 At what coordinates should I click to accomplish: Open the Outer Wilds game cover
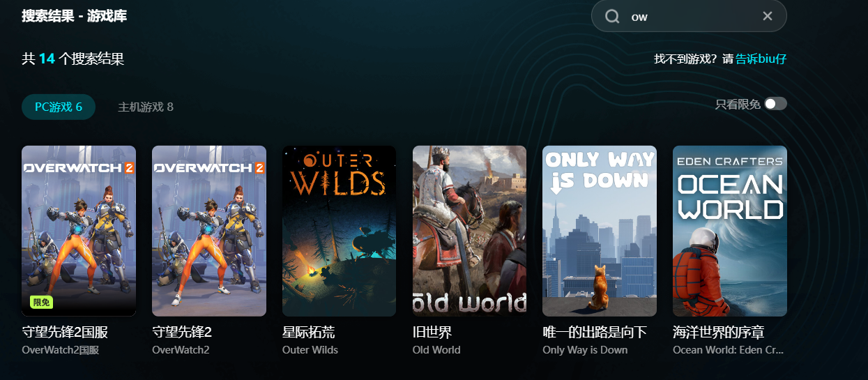339,231
